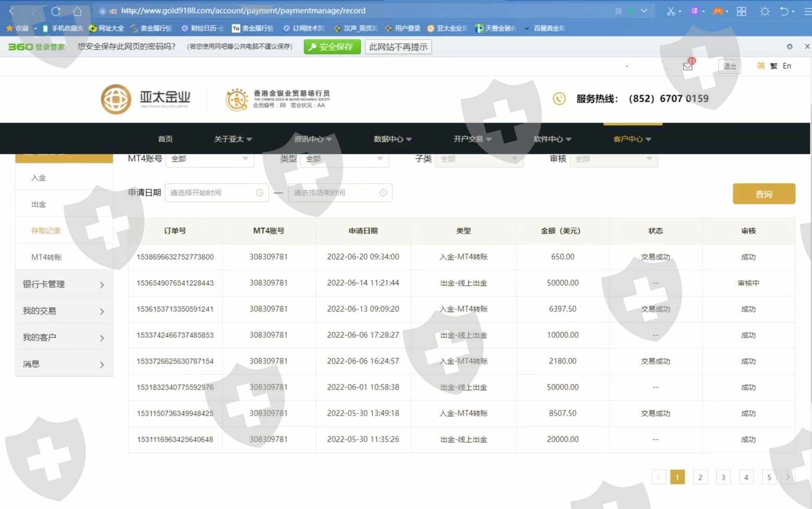Expand the 我的交易 sidebar section
Screen dimensions: 812x509
click(64, 311)
